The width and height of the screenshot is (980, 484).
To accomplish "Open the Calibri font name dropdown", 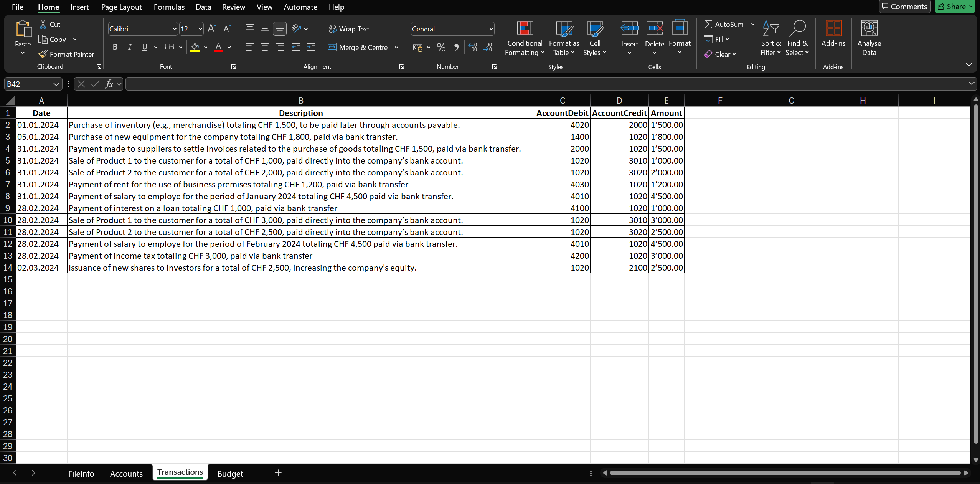I will 175,29.
